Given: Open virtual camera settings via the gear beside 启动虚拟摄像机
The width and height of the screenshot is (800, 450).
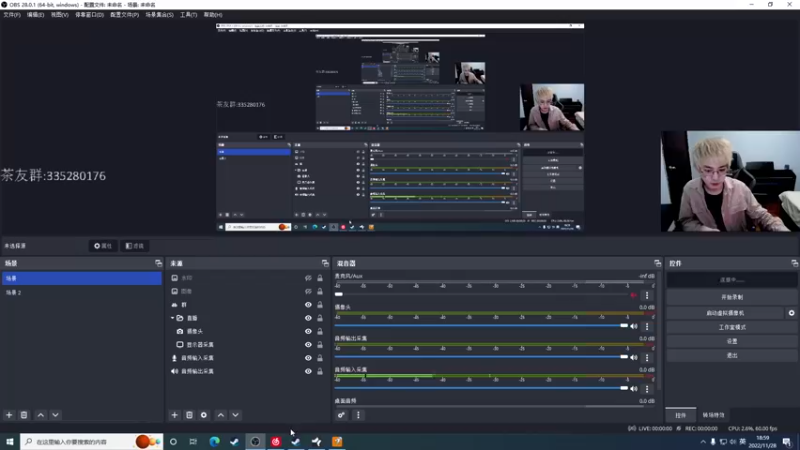Looking at the screenshot, I should [x=791, y=313].
